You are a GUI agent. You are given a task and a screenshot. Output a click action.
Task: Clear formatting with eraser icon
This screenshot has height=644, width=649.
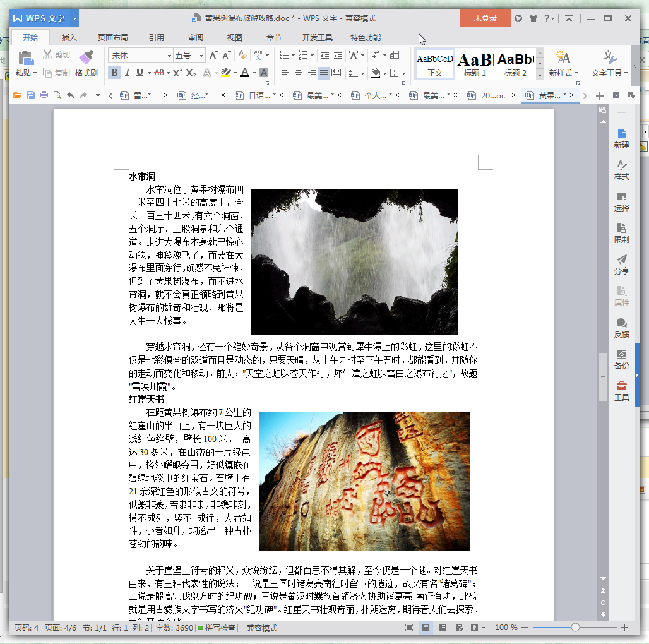click(x=242, y=55)
